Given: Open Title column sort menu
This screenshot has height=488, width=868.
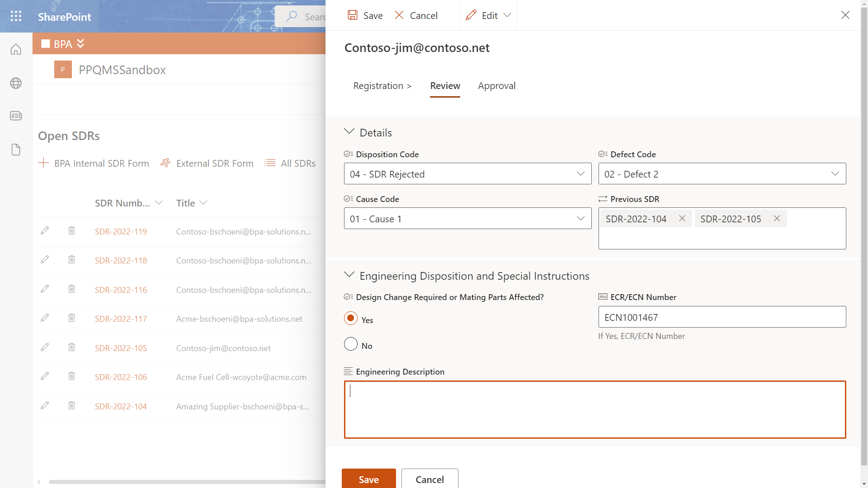Looking at the screenshot, I should click(203, 202).
